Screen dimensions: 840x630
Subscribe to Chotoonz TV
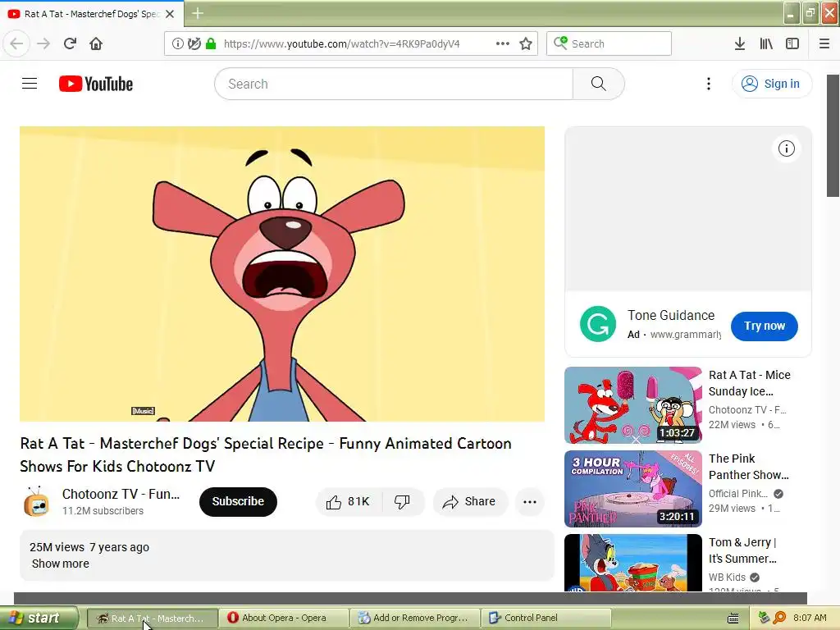click(x=238, y=501)
